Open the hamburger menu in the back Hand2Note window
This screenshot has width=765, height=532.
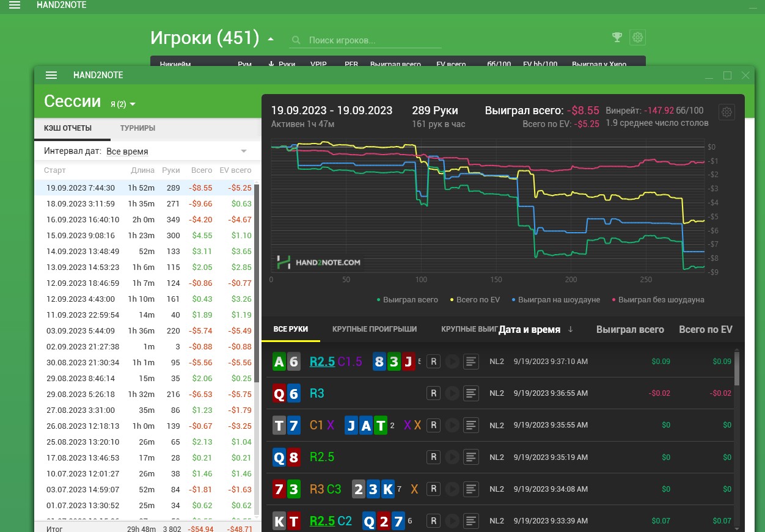(x=15, y=5)
